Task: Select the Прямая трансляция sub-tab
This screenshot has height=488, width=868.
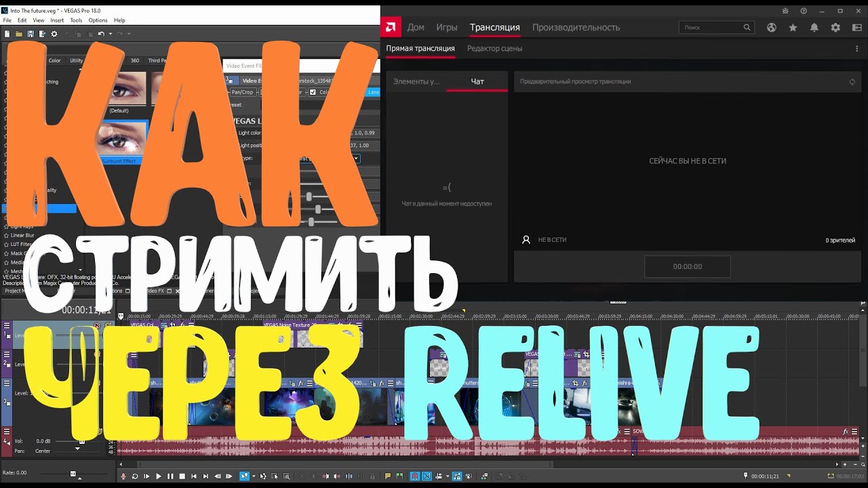Action: point(420,48)
